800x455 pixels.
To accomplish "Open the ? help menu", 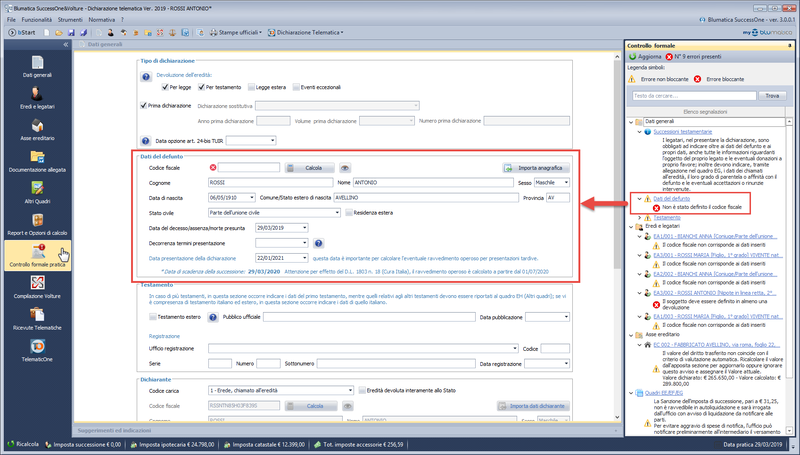I will point(122,19).
